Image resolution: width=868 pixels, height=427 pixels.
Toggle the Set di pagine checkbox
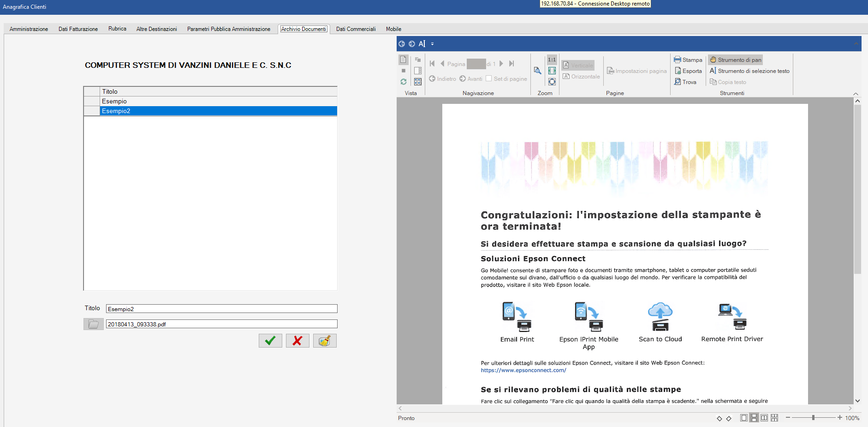point(489,78)
